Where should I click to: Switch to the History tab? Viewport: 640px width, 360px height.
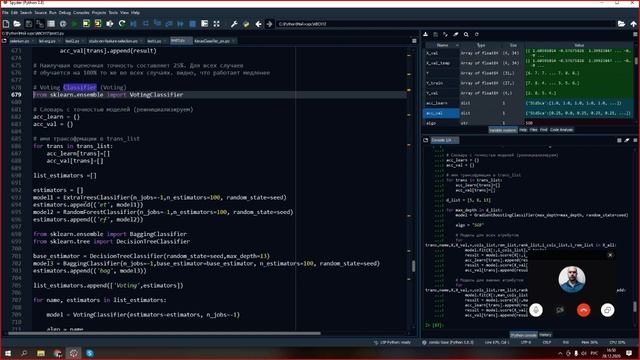545,335
